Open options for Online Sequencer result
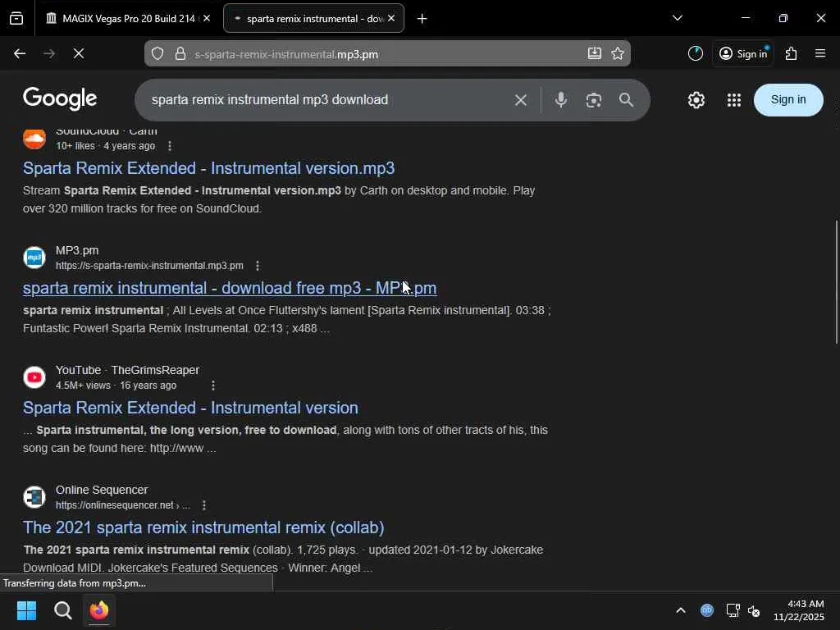 click(x=204, y=505)
